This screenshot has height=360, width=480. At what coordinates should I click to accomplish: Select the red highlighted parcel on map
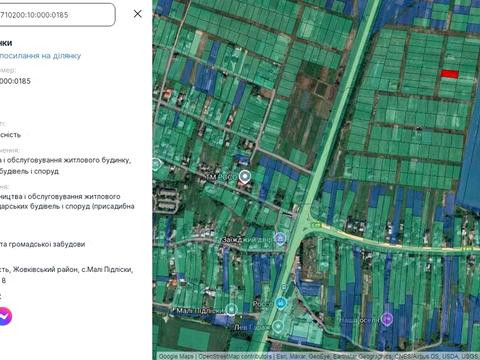tap(450, 74)
